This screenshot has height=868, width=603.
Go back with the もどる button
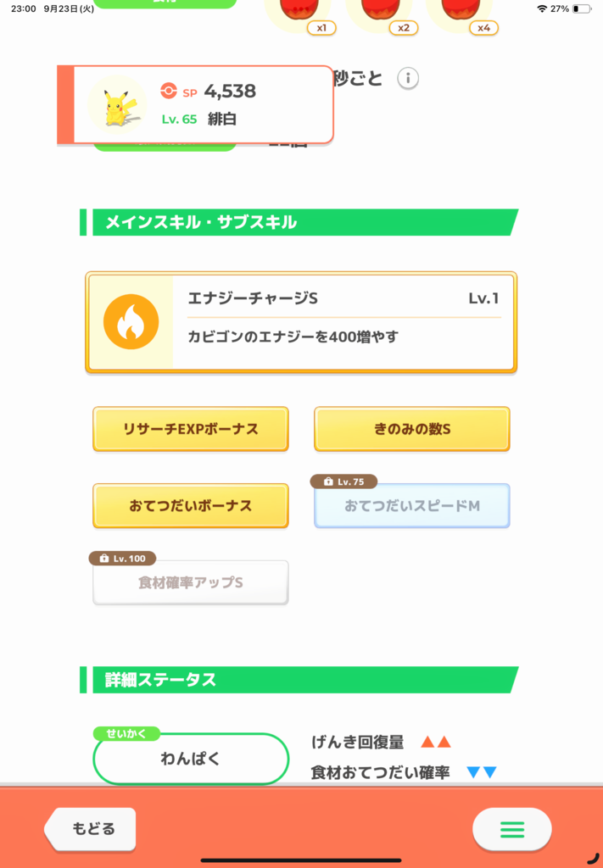tap(90, 829)
